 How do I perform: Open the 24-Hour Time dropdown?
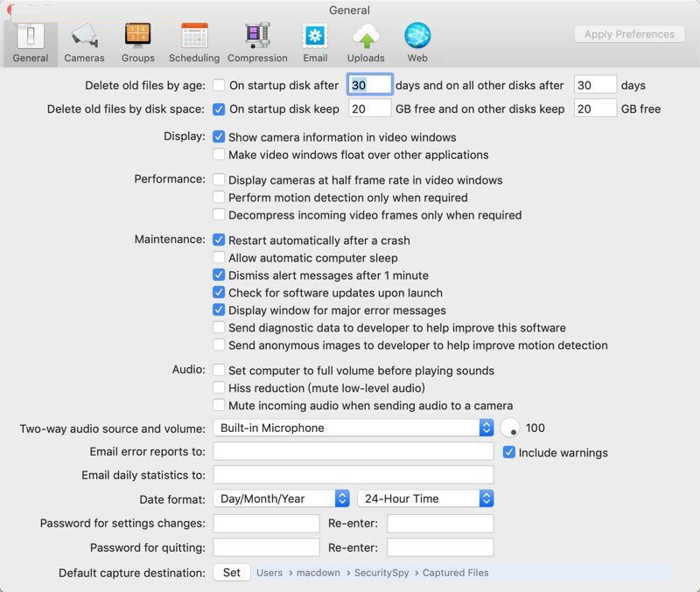(425, 498)
